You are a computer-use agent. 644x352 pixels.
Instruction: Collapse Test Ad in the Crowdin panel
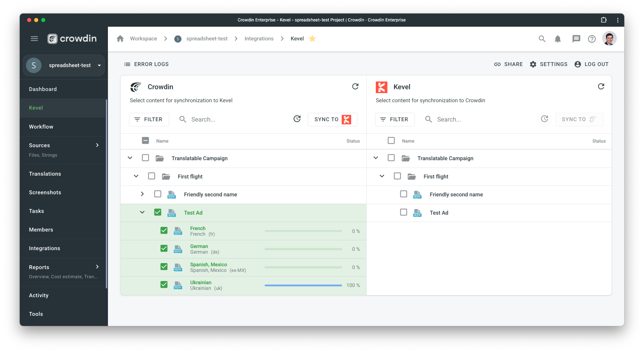142,212
